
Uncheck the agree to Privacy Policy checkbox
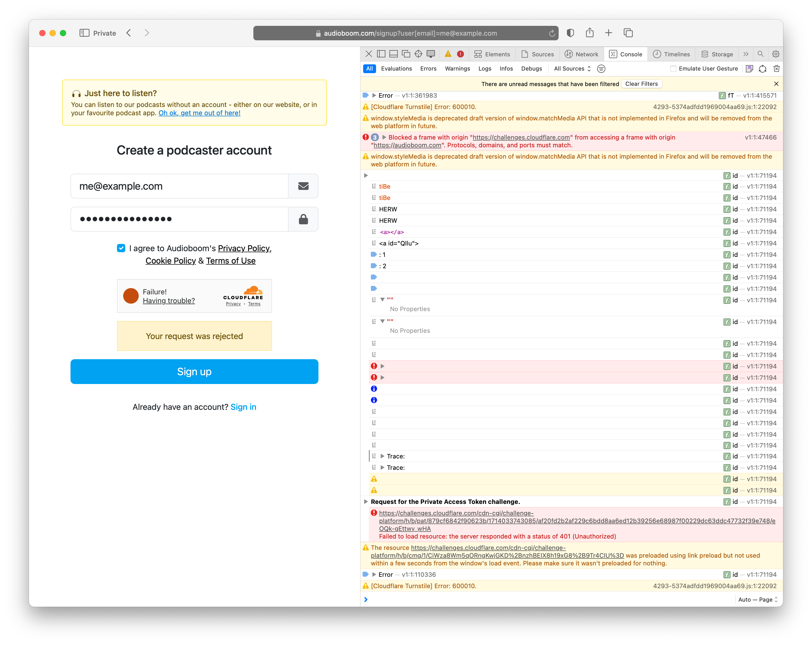(x=121, y=248)
